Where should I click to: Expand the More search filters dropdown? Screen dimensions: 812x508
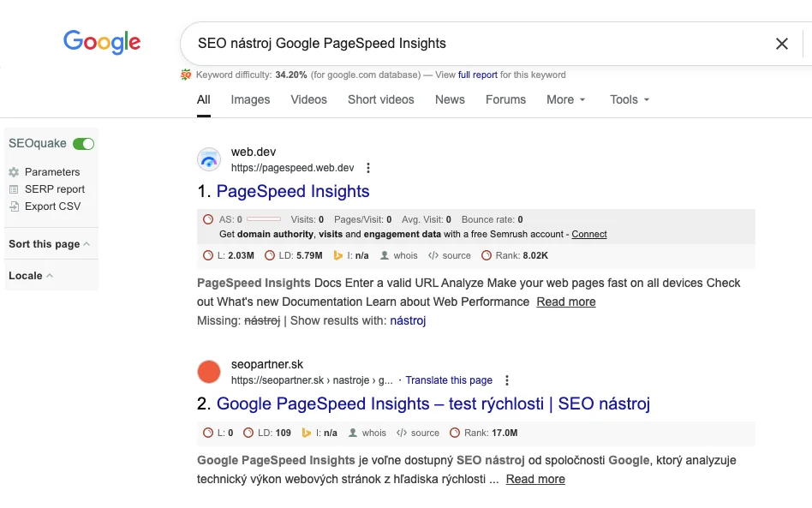click(566, 99)
